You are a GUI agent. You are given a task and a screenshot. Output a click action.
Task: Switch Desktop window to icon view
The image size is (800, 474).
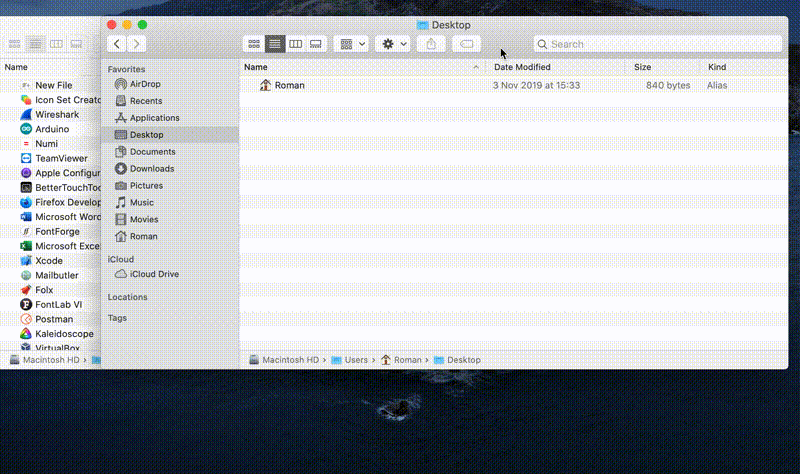(x=254, y=44)
